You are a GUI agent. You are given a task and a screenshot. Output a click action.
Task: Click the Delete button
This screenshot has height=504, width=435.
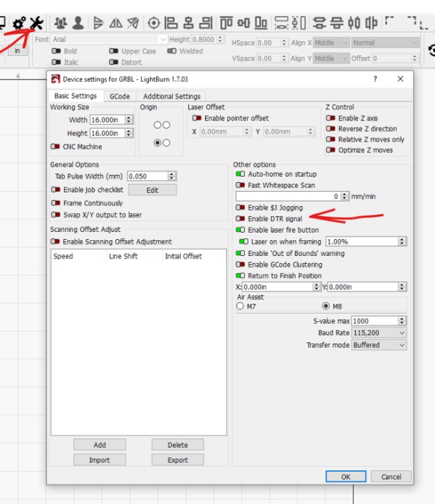[177, 445]
